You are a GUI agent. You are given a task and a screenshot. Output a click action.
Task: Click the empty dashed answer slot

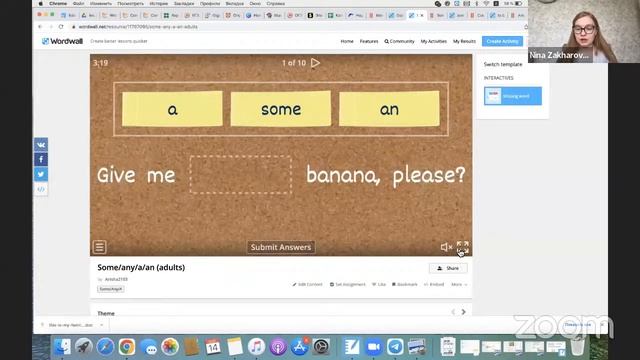(x=240, y=175)
